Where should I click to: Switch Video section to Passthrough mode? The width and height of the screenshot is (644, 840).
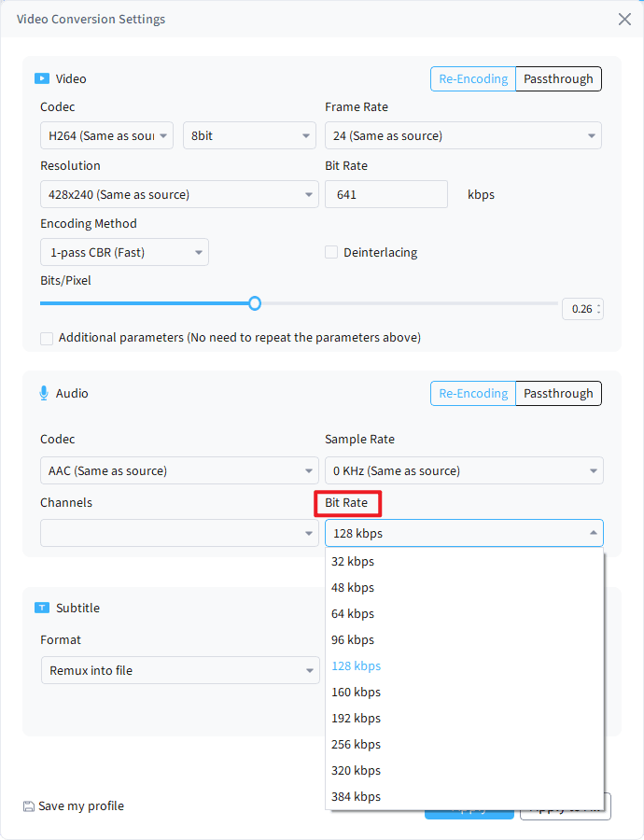pyautogui.click(x=557, y=78)
